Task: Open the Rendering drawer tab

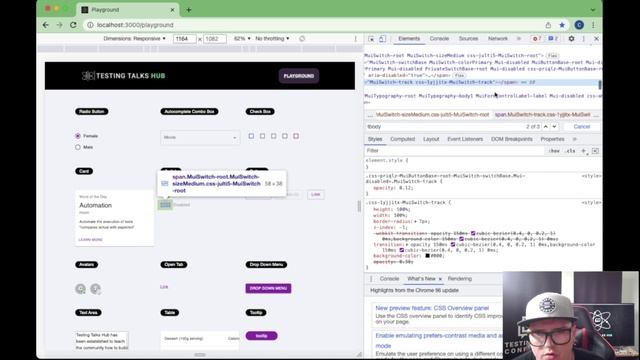Action: (460, 279)
